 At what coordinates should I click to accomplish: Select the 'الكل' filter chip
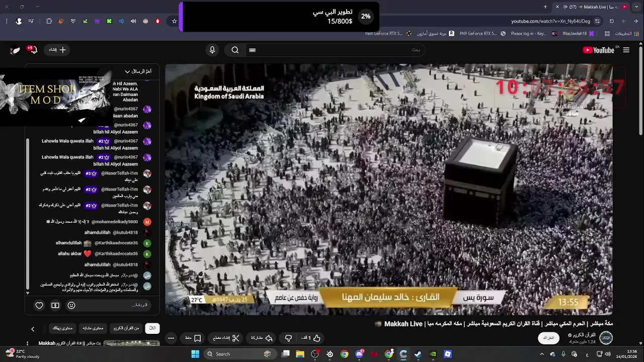click(x=152, y=328)
